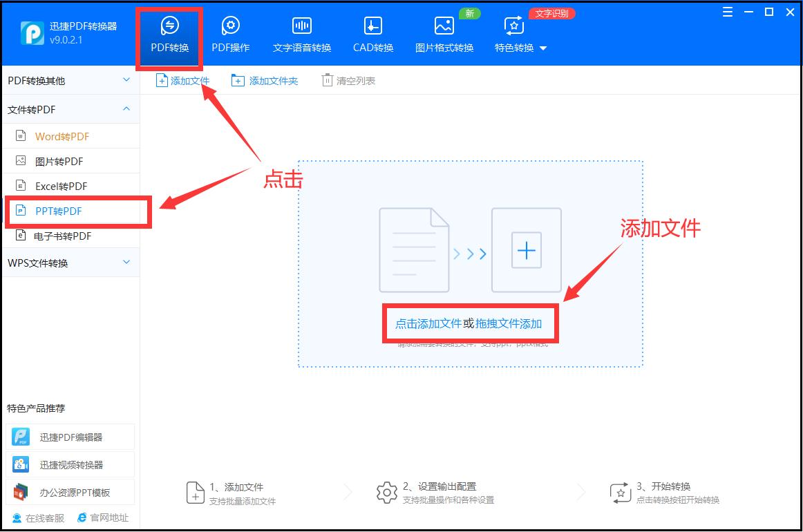Open 迅捷PDF编辑器 from recommended products
803x532 pixels.
point(69,436)
